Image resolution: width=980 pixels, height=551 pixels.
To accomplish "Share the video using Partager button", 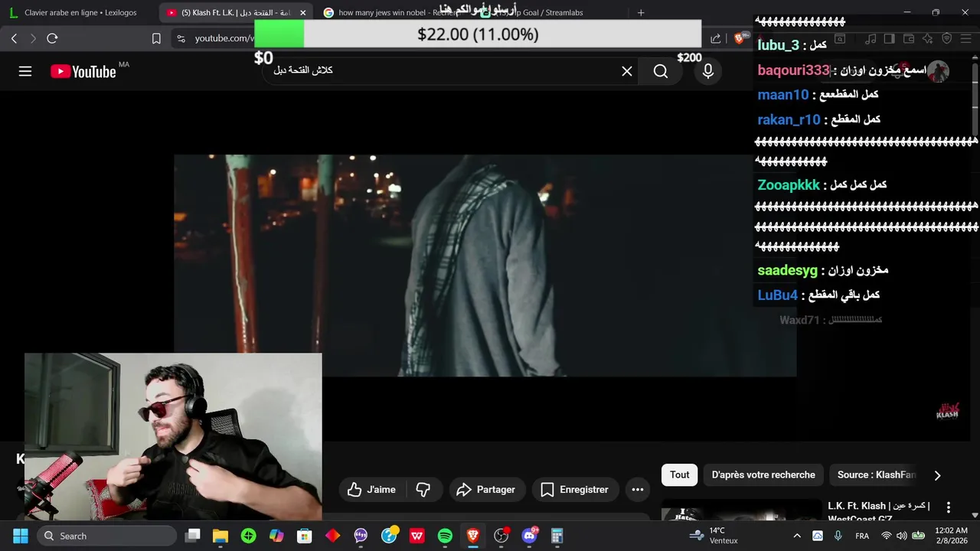I will coord(486,490).
